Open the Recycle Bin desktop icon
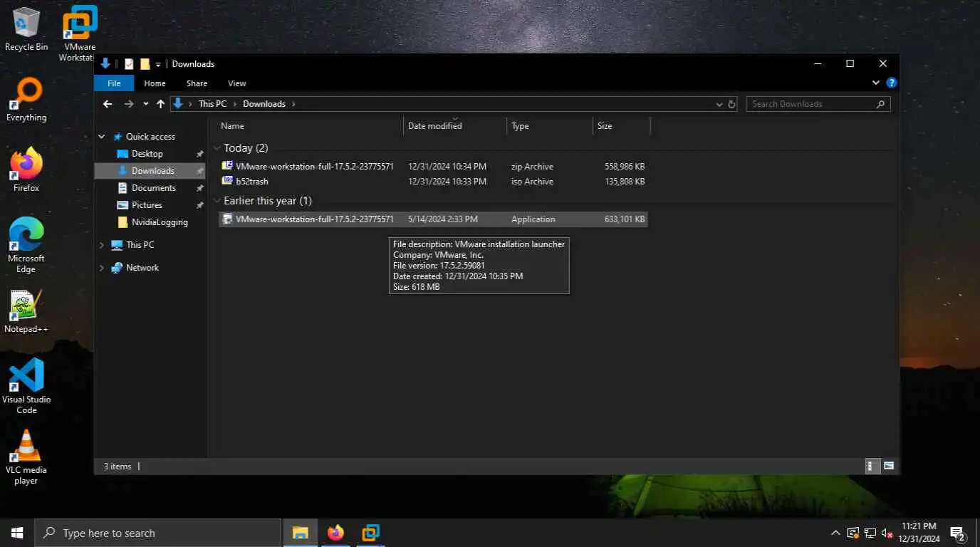This screenshot has width=980, height=547. point(26,29)
